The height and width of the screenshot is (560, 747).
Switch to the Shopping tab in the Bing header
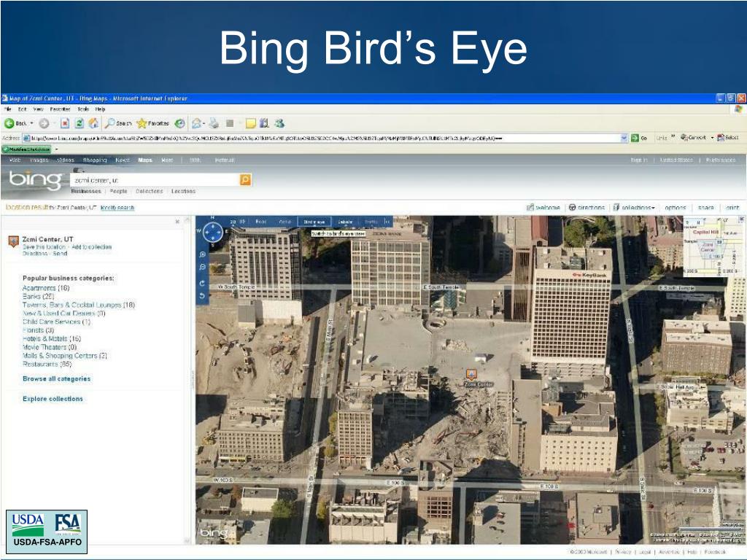(x=94, y=160)
